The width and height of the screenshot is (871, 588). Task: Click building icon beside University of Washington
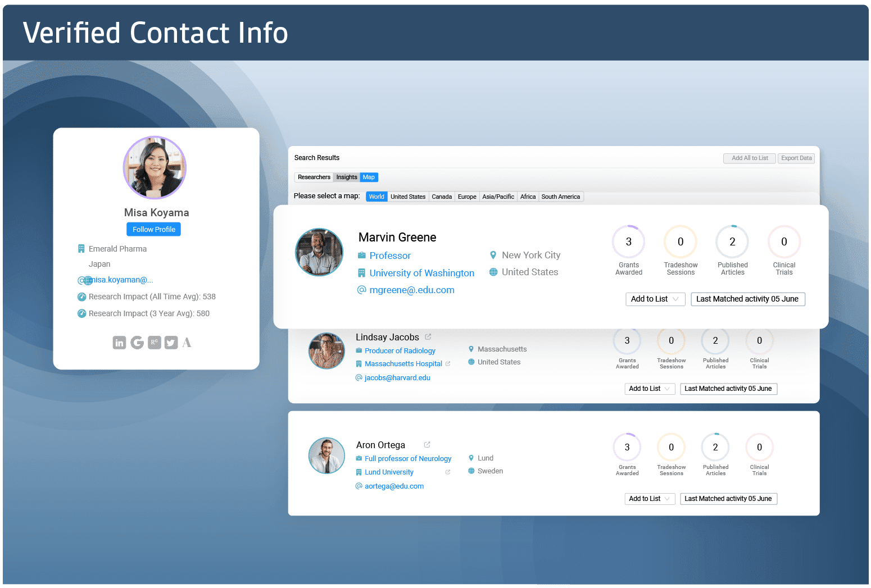coord(362,273)
